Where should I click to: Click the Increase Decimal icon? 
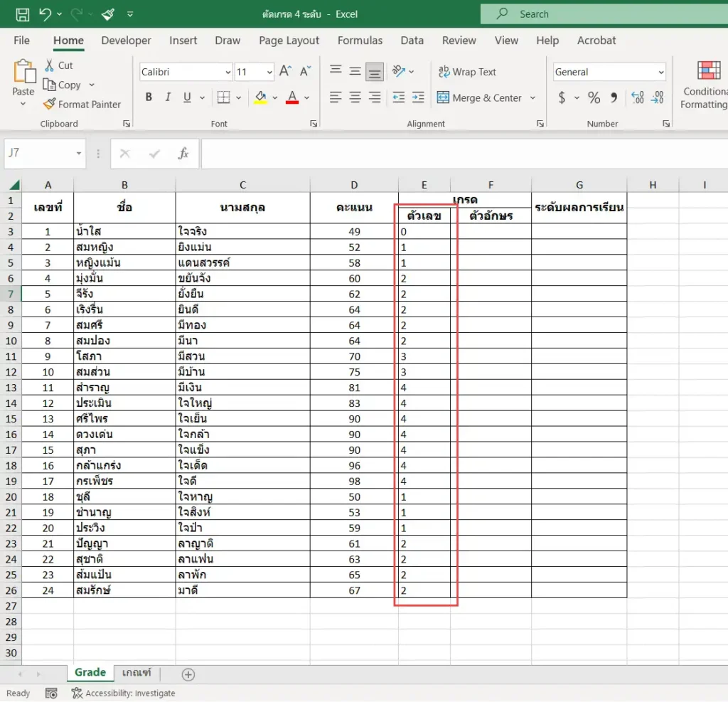tap(638, 97)
